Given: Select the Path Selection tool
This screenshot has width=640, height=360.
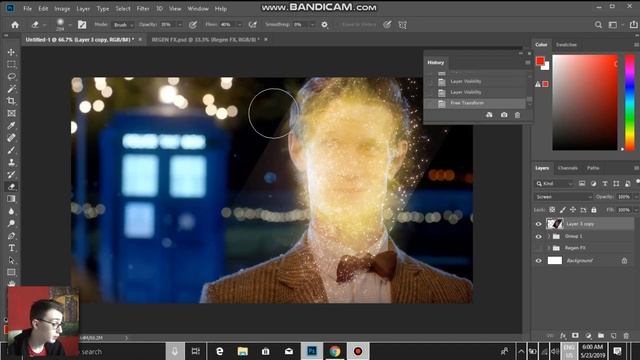Looking at the screenshot, I should point(11,260).
